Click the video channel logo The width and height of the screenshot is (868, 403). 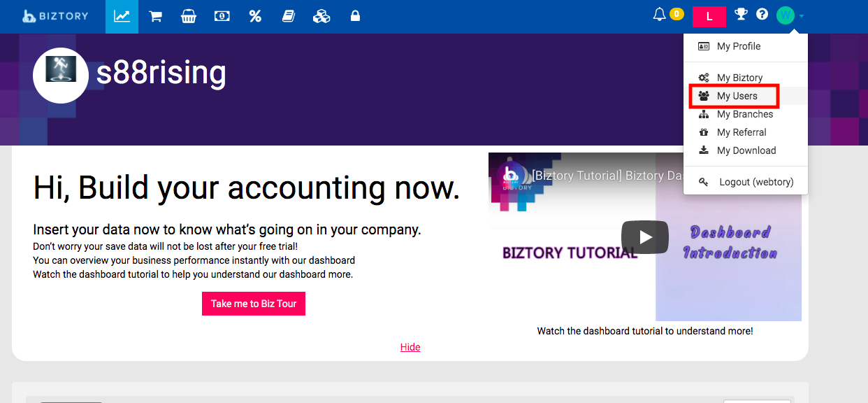click(511, 176)
